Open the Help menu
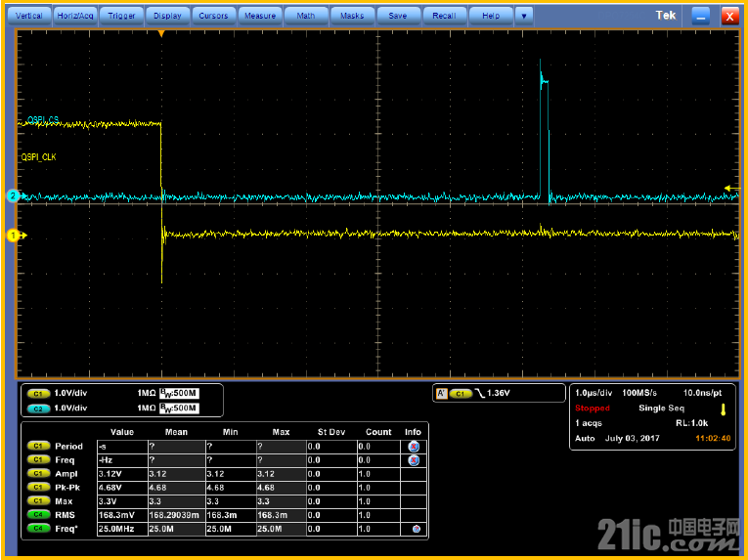This screenshot has height=560, width=748. point(491,16)
